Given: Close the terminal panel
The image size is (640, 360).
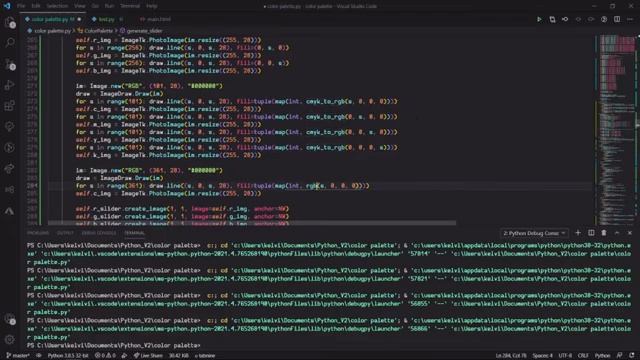Looking at the screenshot, I should (x=630, y=233).
